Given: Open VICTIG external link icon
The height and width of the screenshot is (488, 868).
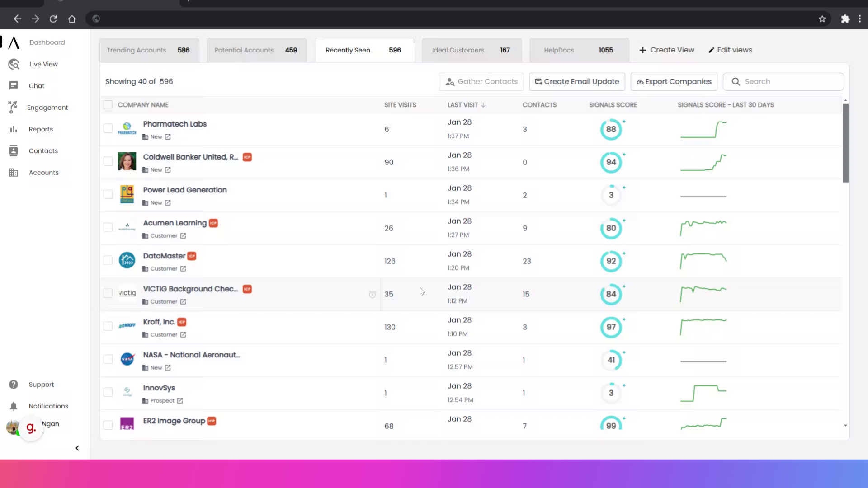Looking at the screenshot, I should tap(183, 302).
